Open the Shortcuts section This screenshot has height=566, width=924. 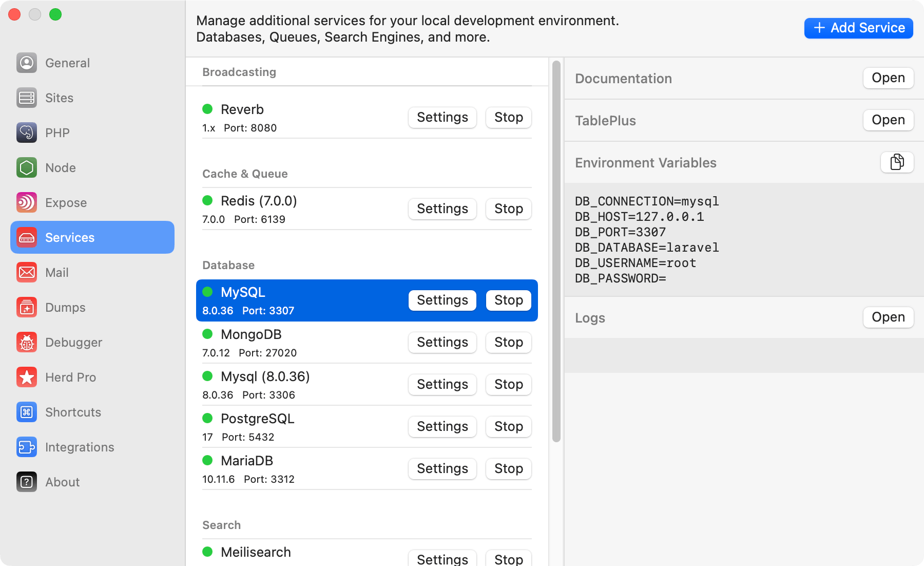[92, 412]
